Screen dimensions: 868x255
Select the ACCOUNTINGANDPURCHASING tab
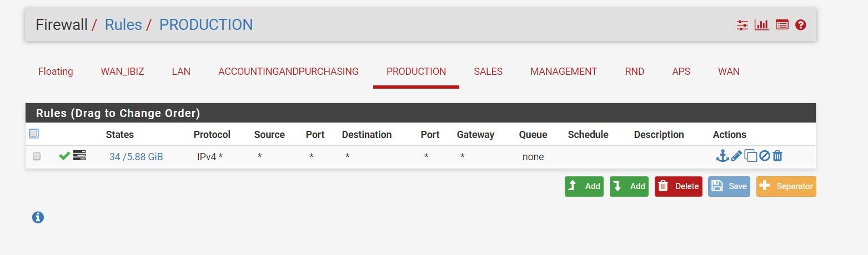point(288,72)
